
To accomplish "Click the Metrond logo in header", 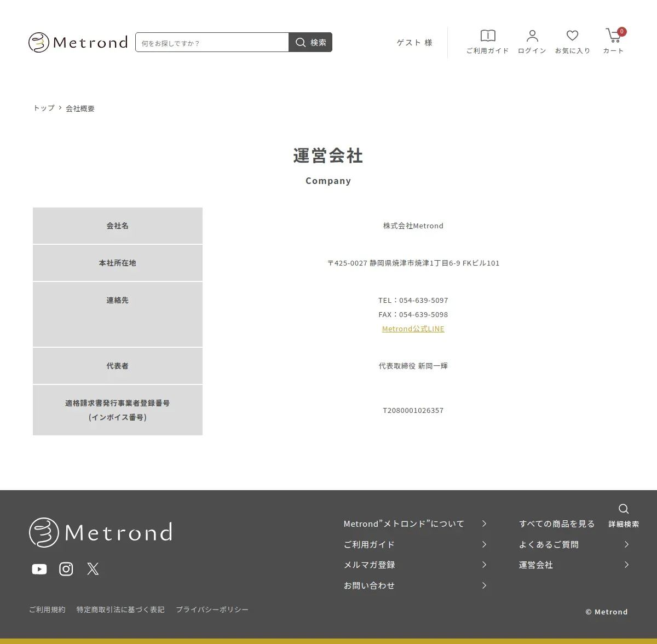I will [78, 42].
